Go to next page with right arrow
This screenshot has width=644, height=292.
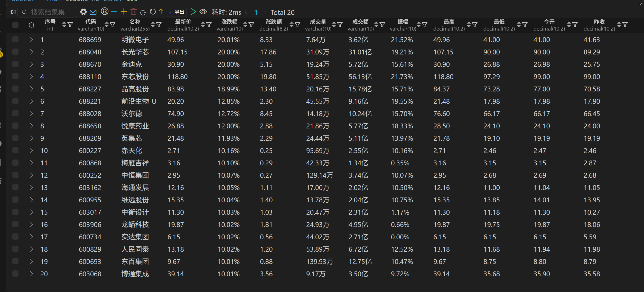click(265, 12)
